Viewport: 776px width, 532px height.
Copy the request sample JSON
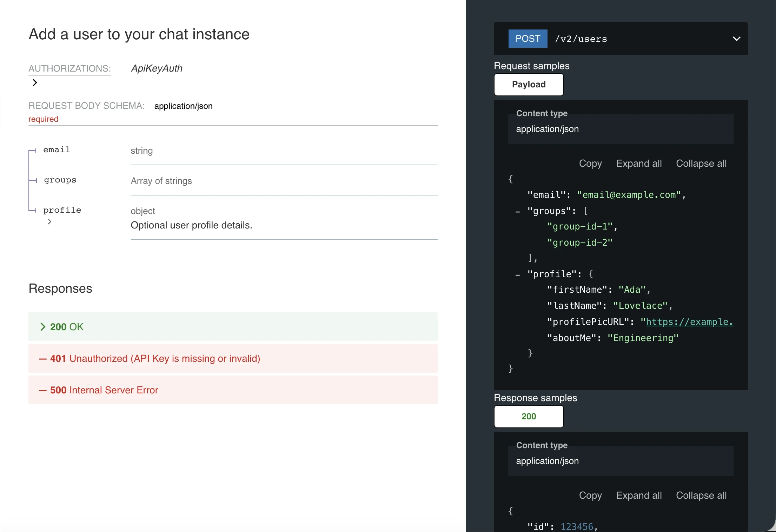[x=590, y=164]
